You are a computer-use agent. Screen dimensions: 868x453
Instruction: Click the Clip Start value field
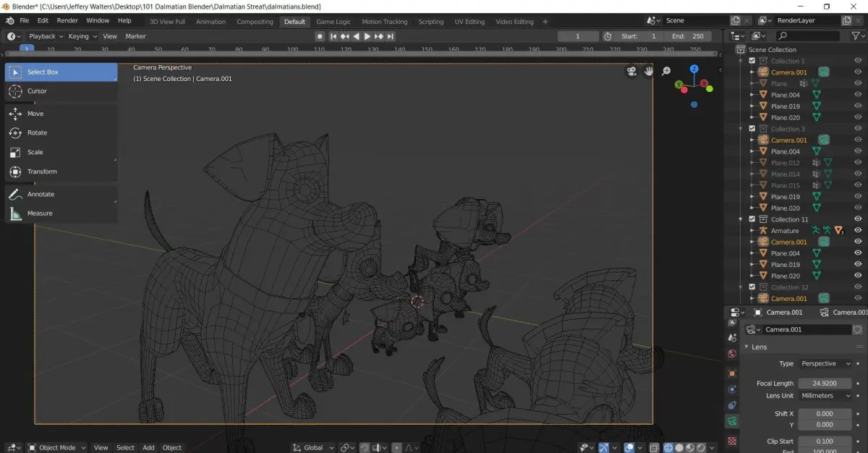[825, 441]
